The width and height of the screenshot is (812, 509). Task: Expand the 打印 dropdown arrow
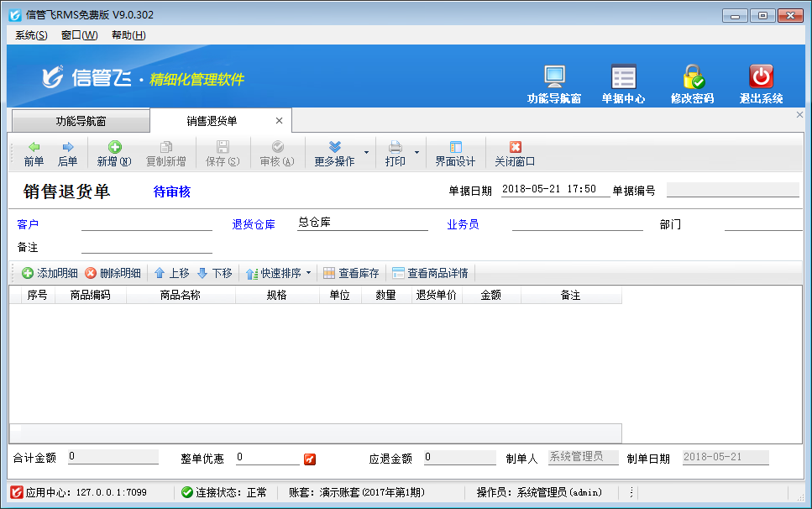coord(416,153)
